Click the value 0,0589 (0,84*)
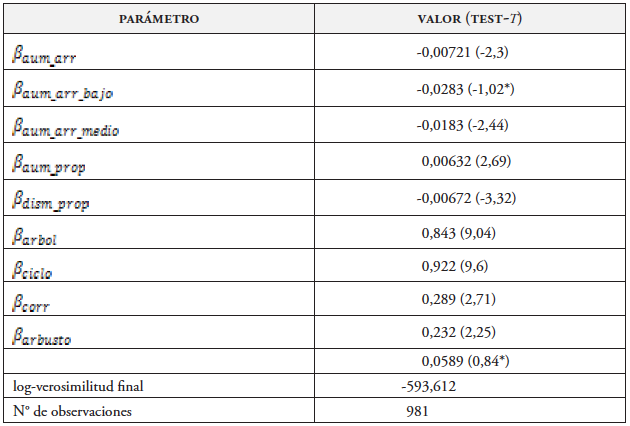This screenshot has width=630, height=426. [x=467, y=361]
